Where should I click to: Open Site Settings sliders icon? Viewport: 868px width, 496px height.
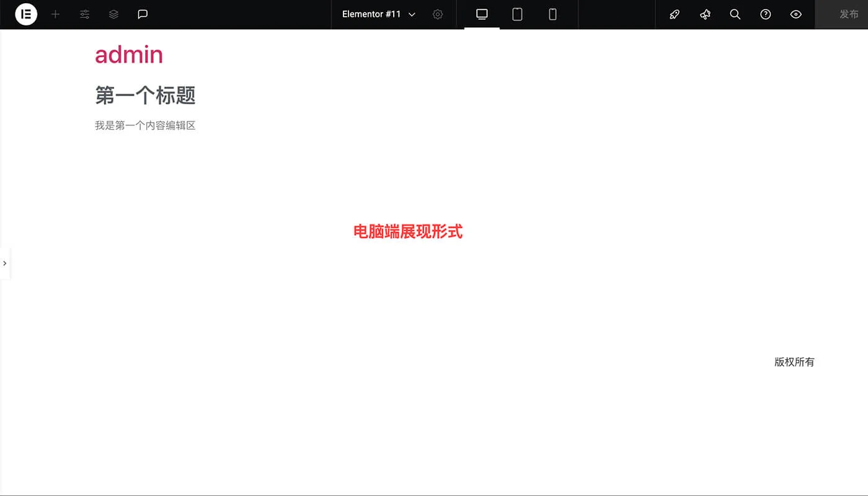click(x=84, y=14)
